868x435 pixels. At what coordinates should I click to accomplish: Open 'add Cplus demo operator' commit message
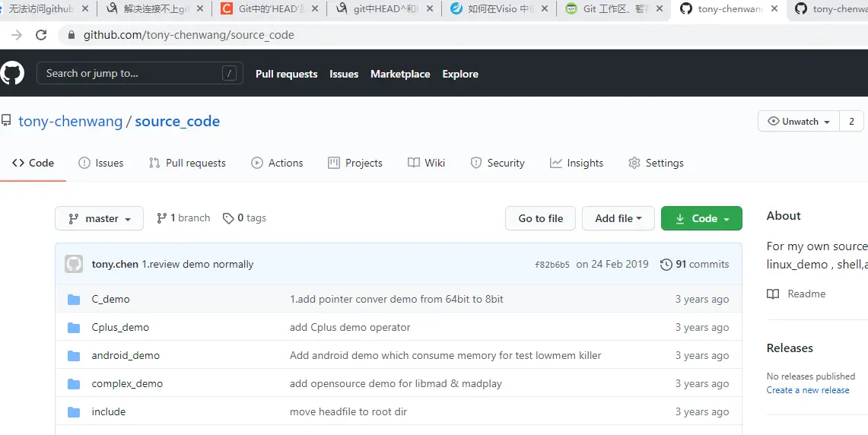tap(350, 328)
